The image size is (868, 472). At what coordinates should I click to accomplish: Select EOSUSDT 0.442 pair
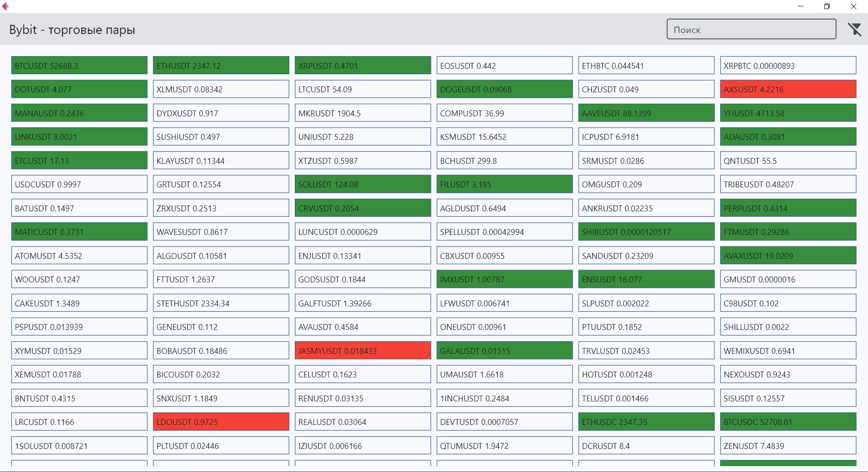pos(505,65)
